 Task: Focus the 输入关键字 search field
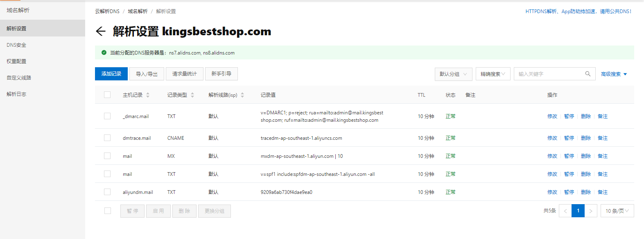tap(549, 74)
